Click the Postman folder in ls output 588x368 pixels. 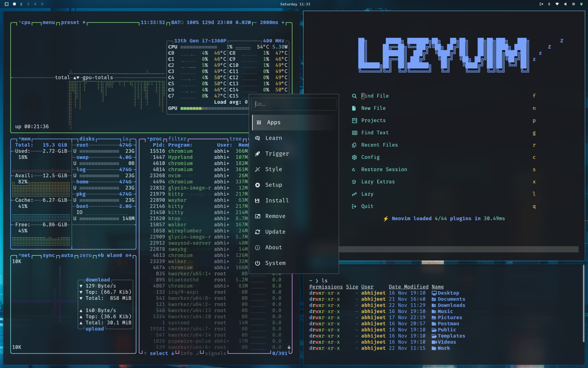pos(445,324)
